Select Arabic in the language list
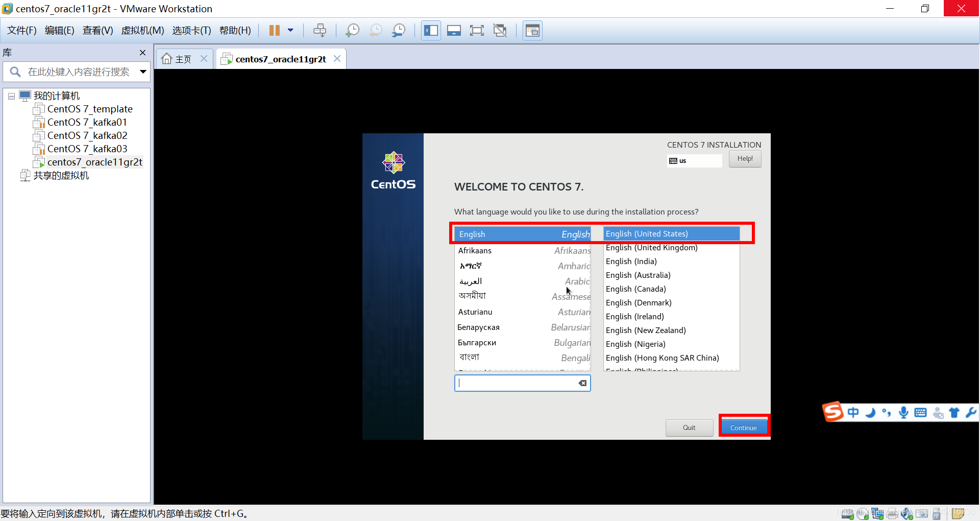 (523, 281)
